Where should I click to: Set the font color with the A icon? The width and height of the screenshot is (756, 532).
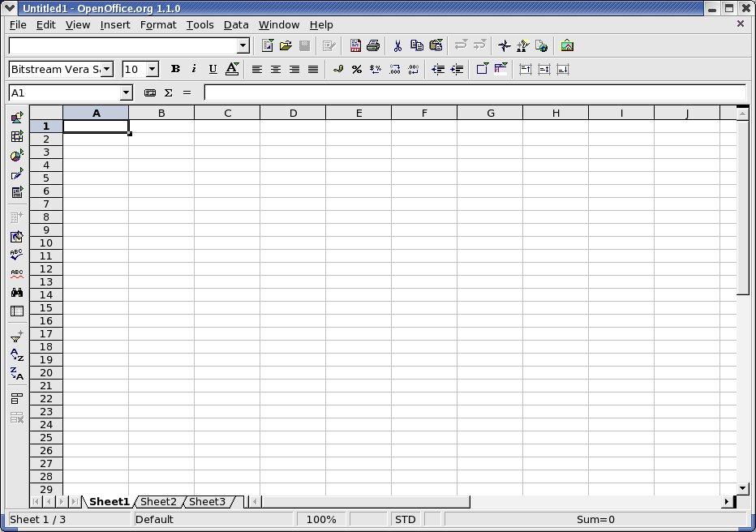pyautogui.click(x=232, y=69)
